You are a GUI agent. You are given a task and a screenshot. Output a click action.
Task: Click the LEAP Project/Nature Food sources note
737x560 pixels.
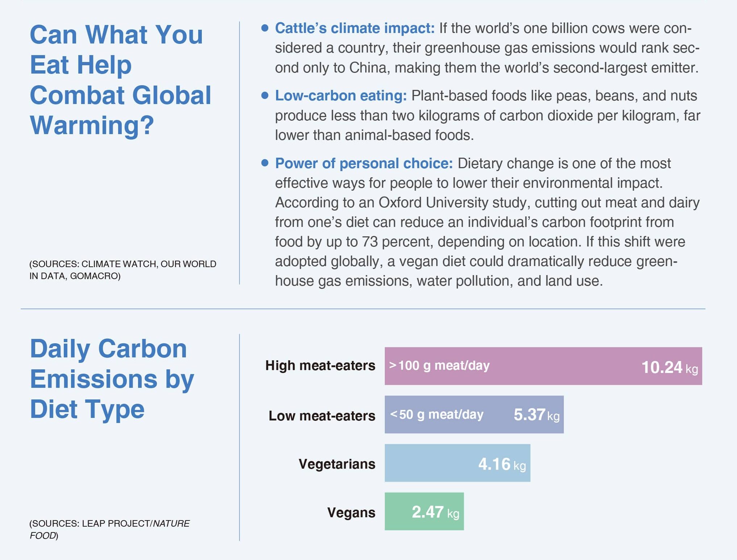[109, 529]
